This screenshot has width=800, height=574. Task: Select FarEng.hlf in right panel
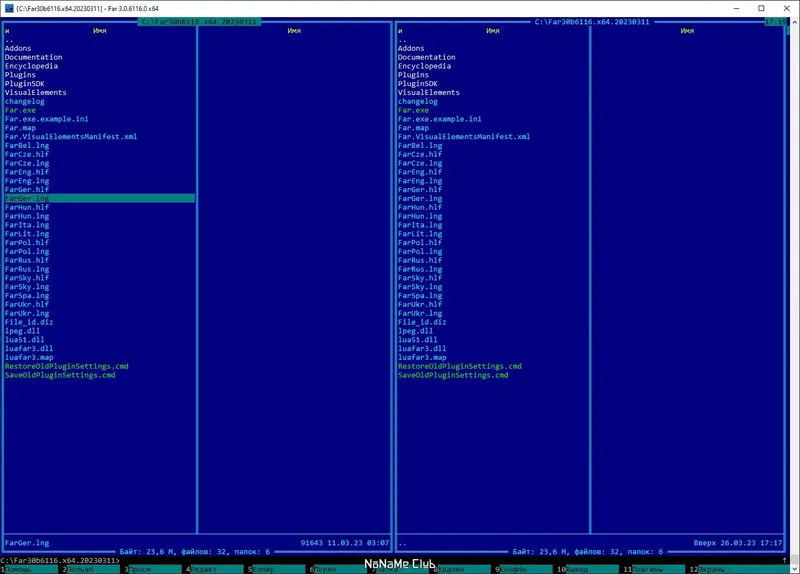420,172
